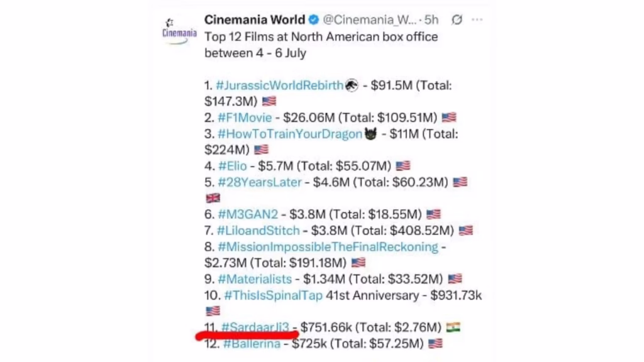The height and width of the screenshot is (362, 644).
Task: Open the #SardaarJi3 hashtag
Action: (x=255, y=327)
